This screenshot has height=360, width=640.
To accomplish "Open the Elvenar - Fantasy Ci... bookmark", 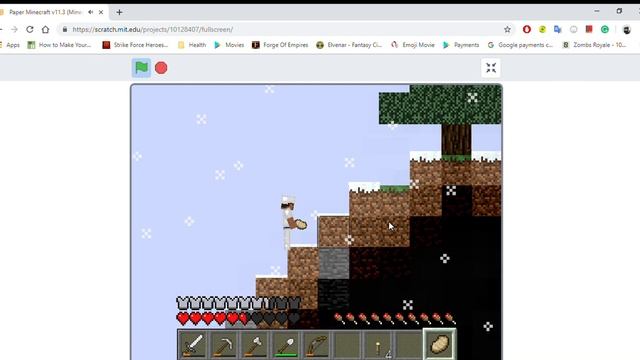I will pos(349,45).
